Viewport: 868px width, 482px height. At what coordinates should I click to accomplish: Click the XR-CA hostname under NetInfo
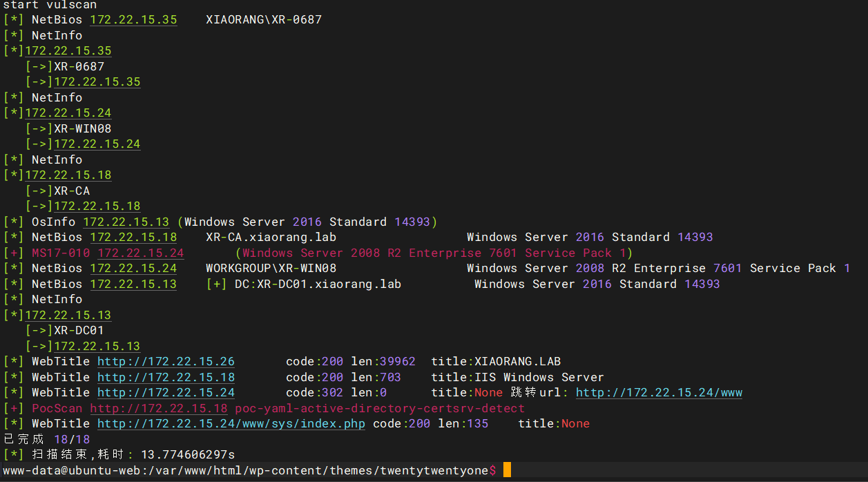click(x=72, y=191)
